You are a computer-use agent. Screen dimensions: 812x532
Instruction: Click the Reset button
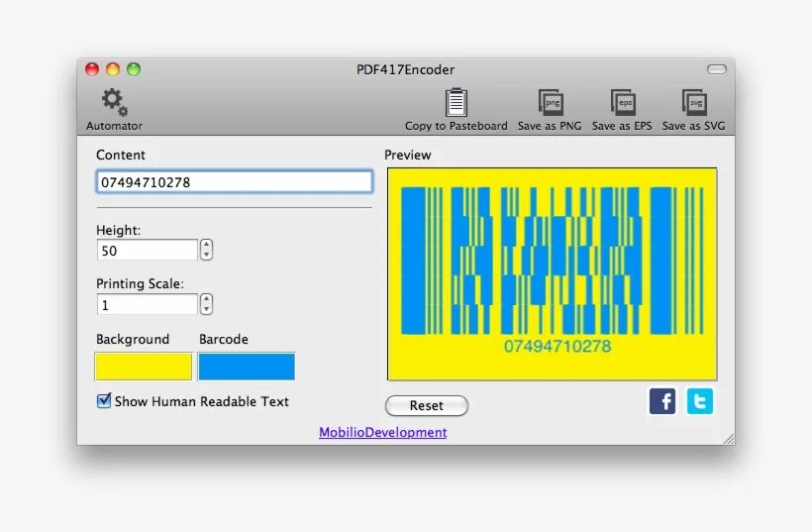427,405
